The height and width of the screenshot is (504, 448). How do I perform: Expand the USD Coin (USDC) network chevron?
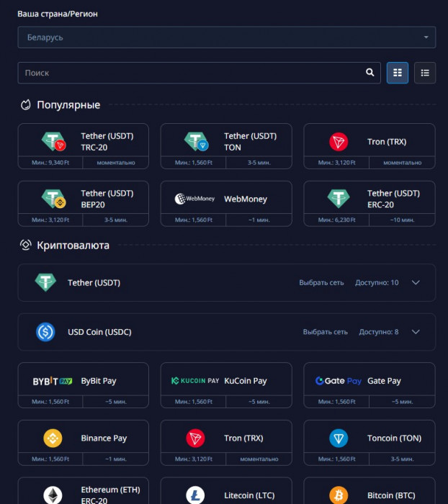[x=416, y=332]
